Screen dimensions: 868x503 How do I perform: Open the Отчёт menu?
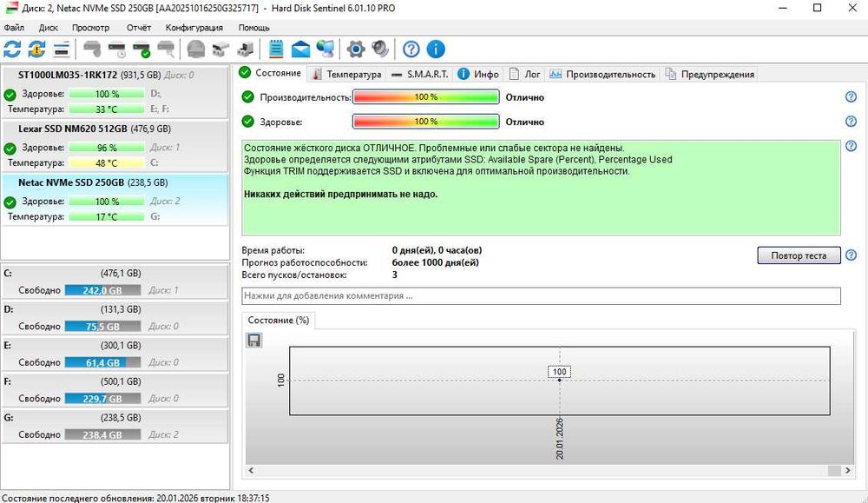[138, 28]
